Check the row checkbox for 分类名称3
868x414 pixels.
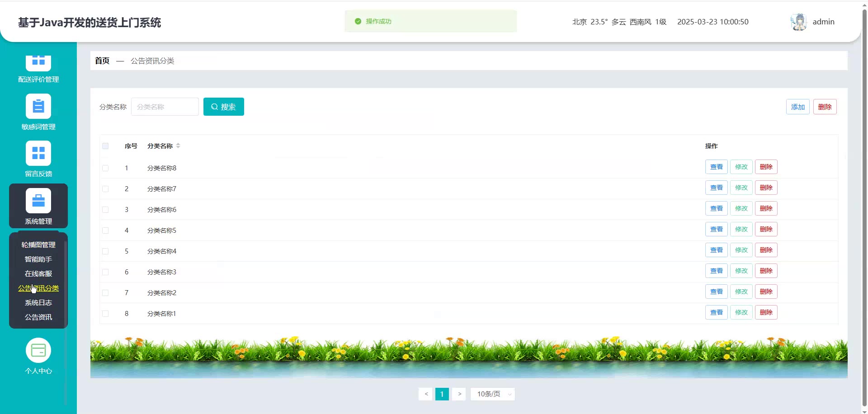coord(105,272)
